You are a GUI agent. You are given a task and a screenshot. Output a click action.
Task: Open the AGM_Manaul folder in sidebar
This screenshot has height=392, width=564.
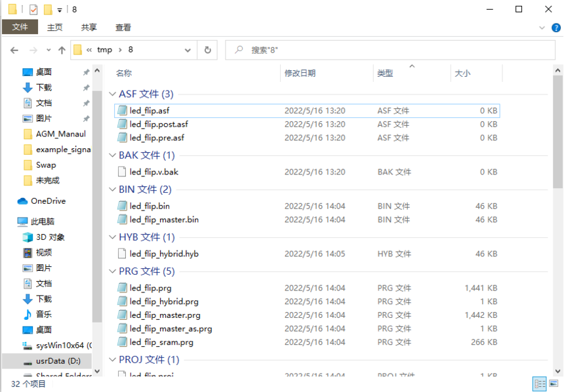coord(61,134)
